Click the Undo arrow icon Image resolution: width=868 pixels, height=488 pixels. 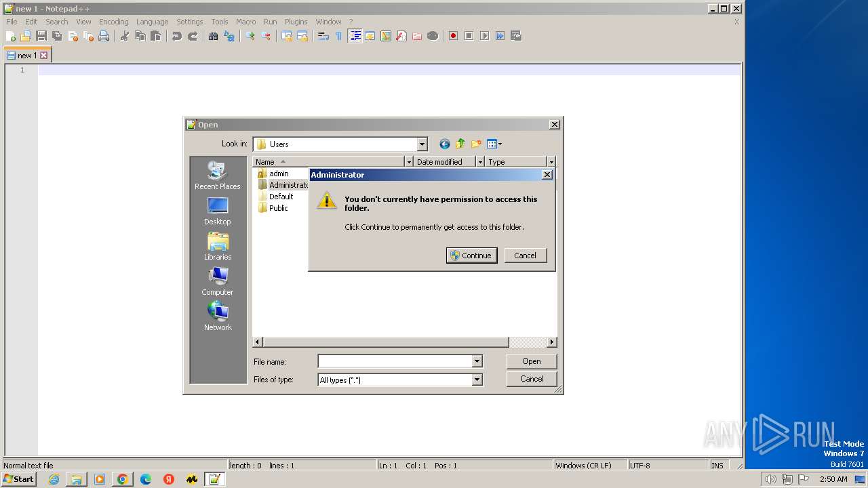point(177,36)
